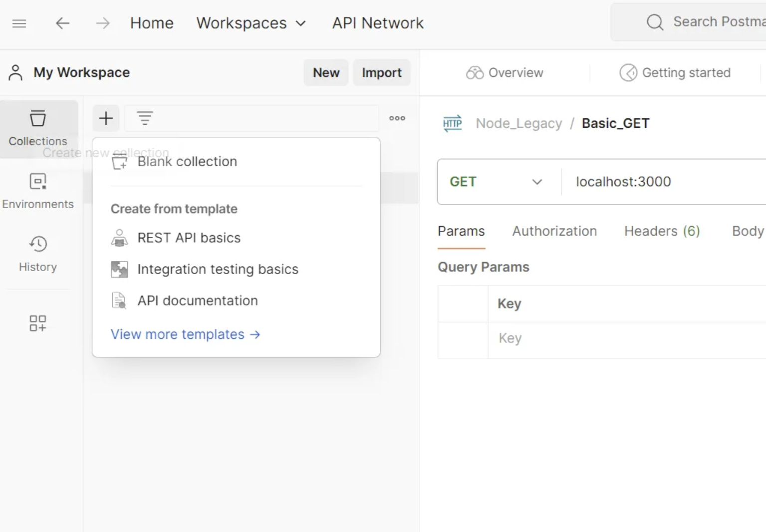766x532 pixels.
Task: Switch to the Authorization tab
Action: pos(554,231)
